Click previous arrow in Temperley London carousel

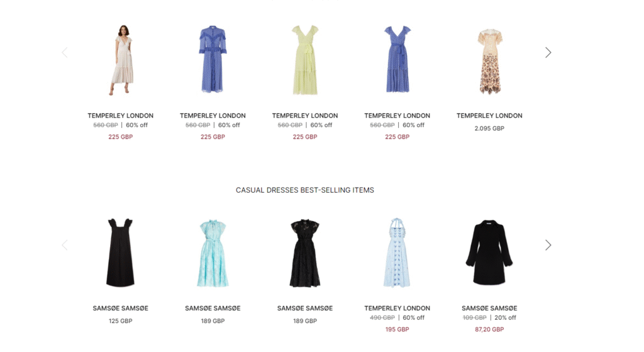(65, 52)
